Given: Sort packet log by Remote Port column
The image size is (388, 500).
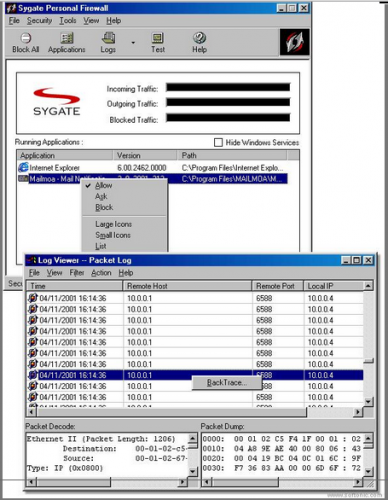Looking at the screenshot, I should pos(278,286).
